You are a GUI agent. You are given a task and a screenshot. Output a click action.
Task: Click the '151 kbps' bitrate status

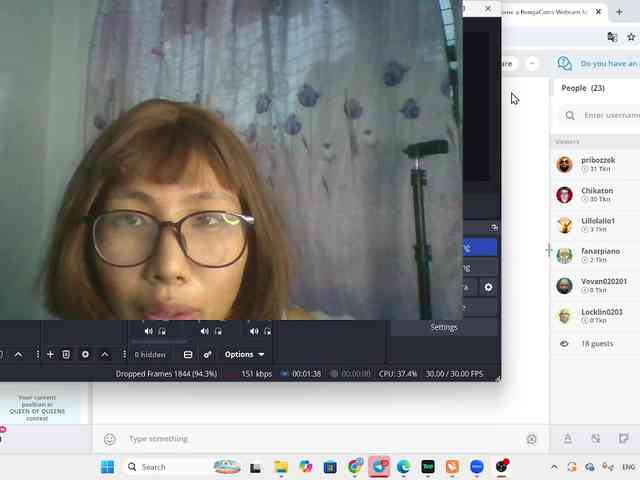click(x=256, y=374)
